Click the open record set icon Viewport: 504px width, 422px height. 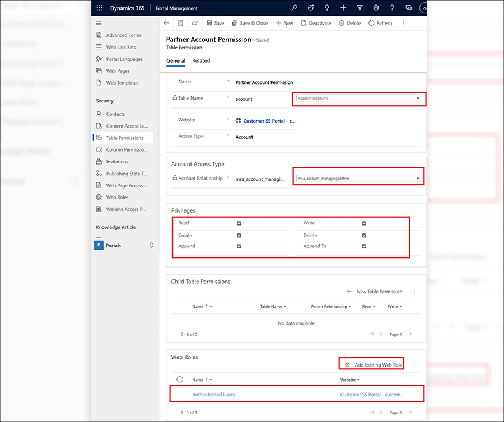(x=181, y=23)
